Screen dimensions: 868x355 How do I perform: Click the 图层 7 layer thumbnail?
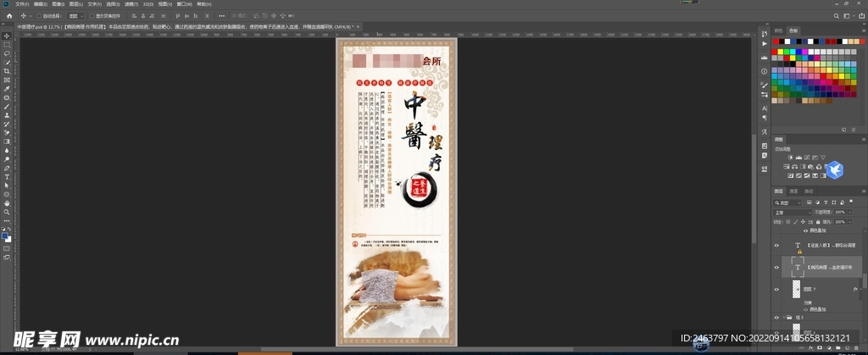796,289
